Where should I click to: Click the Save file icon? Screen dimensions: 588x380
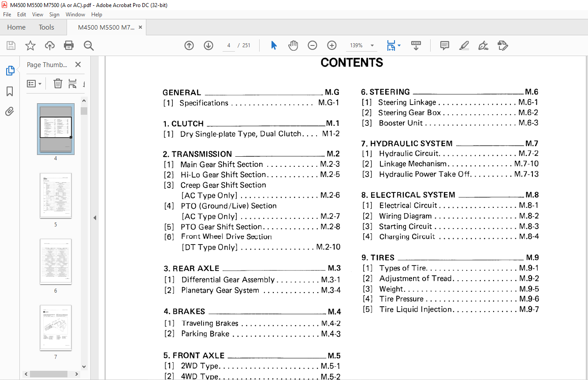(11, 45)
